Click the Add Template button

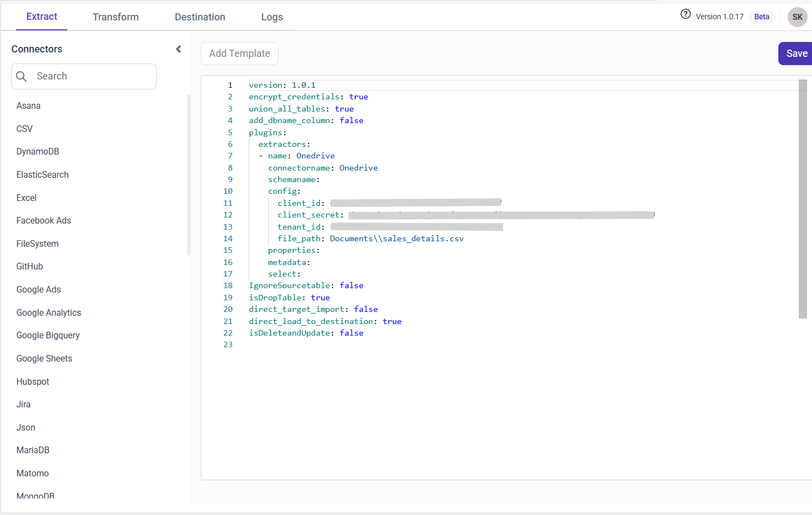pyautogui.click(x=239, y=54)
